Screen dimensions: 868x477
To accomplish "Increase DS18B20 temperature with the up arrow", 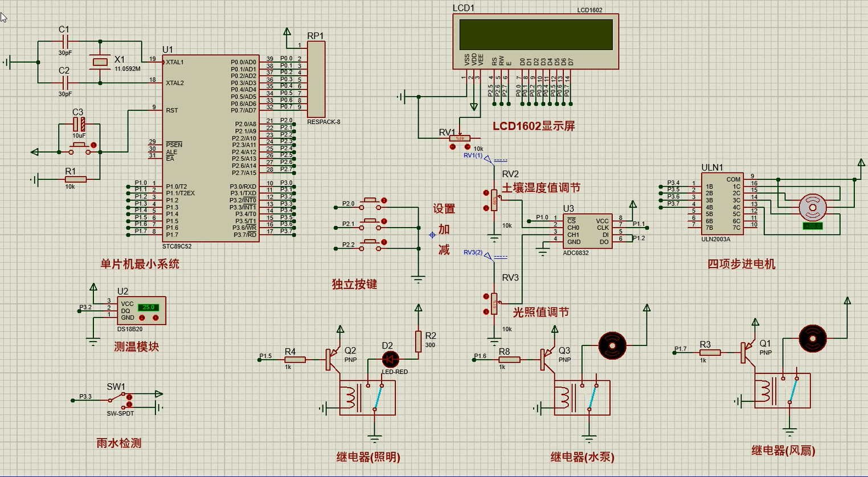I will 155,318.
